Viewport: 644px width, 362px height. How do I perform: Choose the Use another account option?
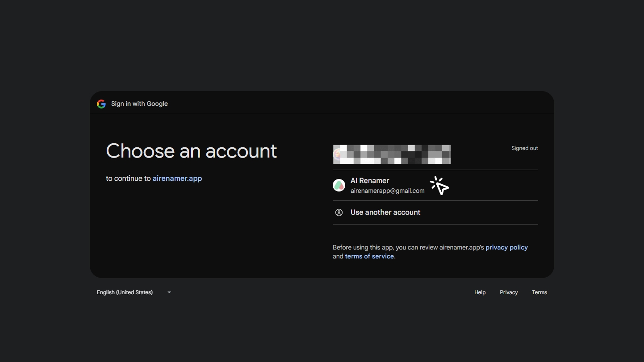pos(385,212)
